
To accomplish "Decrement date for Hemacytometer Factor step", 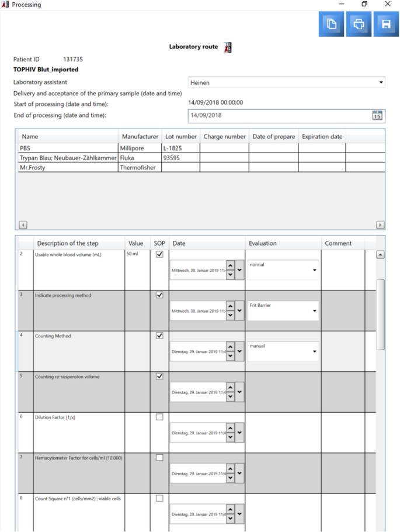I will (x=231, y=478).
